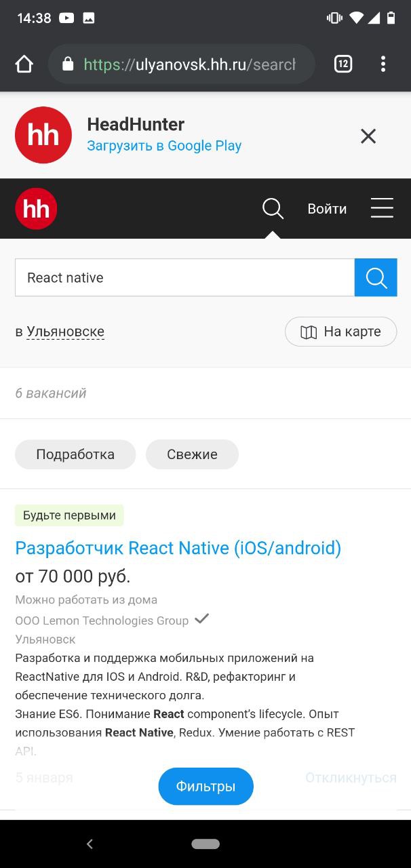The width and height of the screenshot is (411, 868).
Task: Tap the от 70 000 руб. salary text
Action: 73,576
